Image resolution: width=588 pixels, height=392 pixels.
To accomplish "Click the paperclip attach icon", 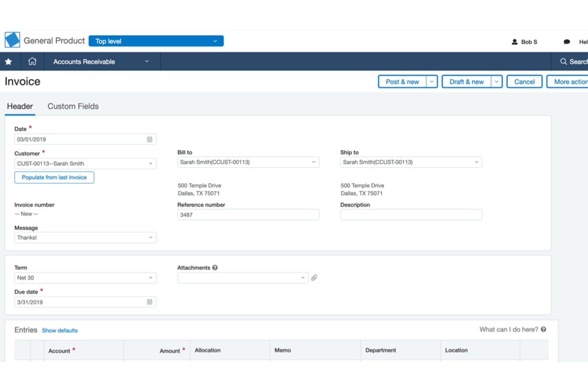I will tap(314, 278).
